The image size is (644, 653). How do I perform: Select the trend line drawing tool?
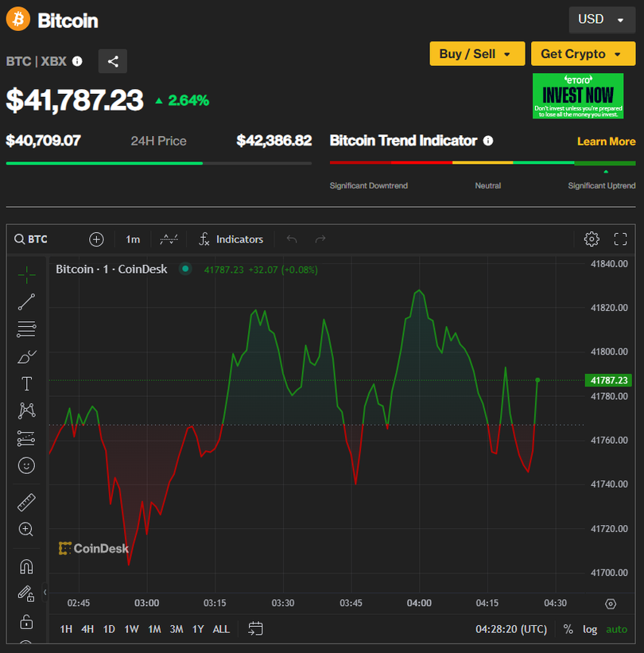(x=26, y=301)
